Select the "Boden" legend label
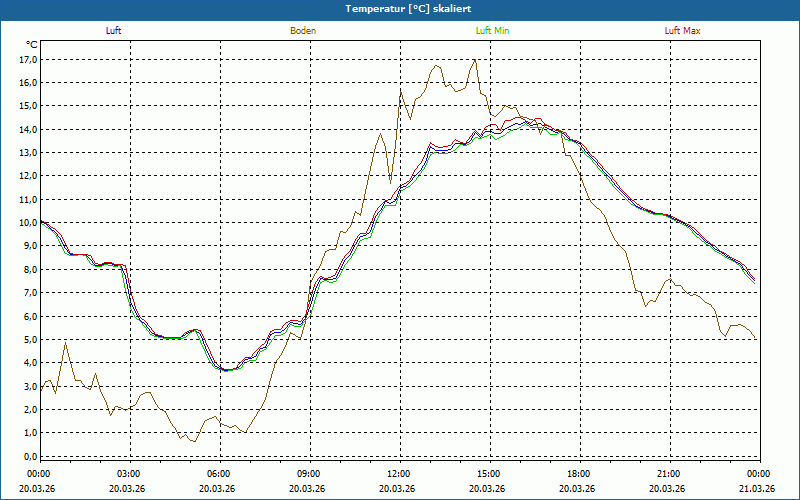The width and height of the screenshot is (800, 500). 303,31
